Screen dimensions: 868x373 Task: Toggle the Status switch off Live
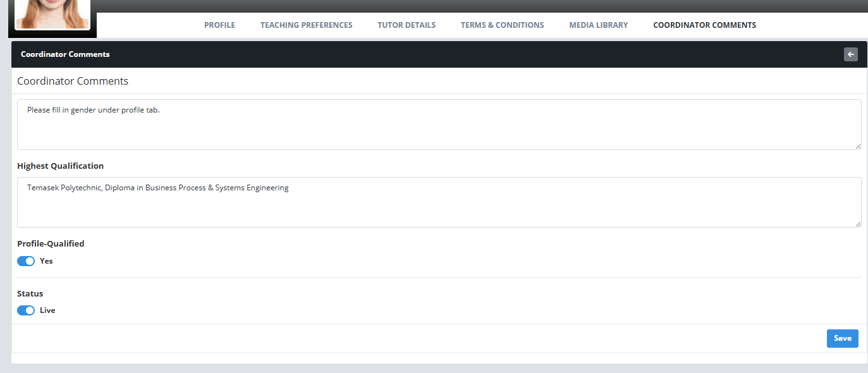(26, 310)
